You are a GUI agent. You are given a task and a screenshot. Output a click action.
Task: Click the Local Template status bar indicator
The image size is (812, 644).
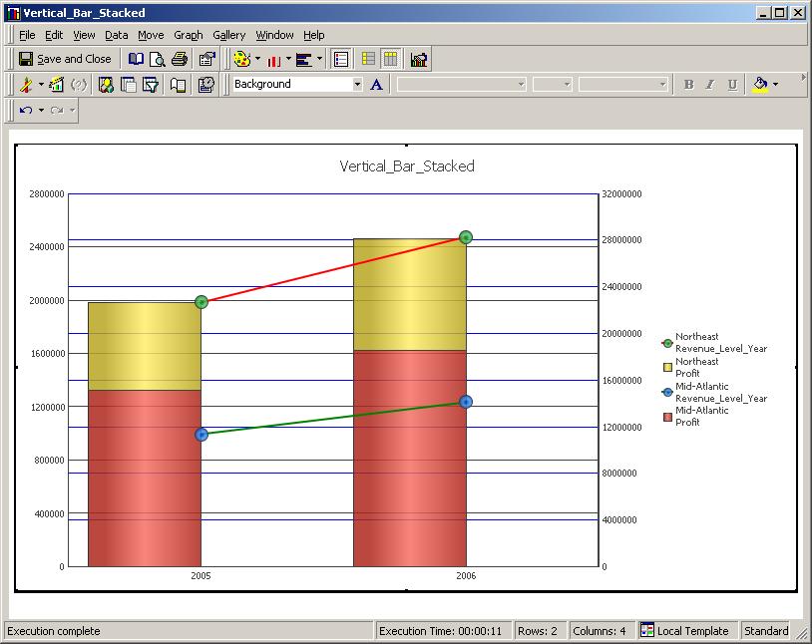pyautogui.click(x=688, y=630)
